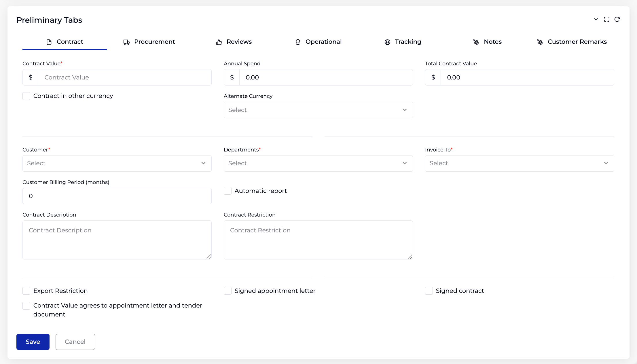Click the Cancel button
The height and width of the screenshot is (364, 637).
pos(75,342)
